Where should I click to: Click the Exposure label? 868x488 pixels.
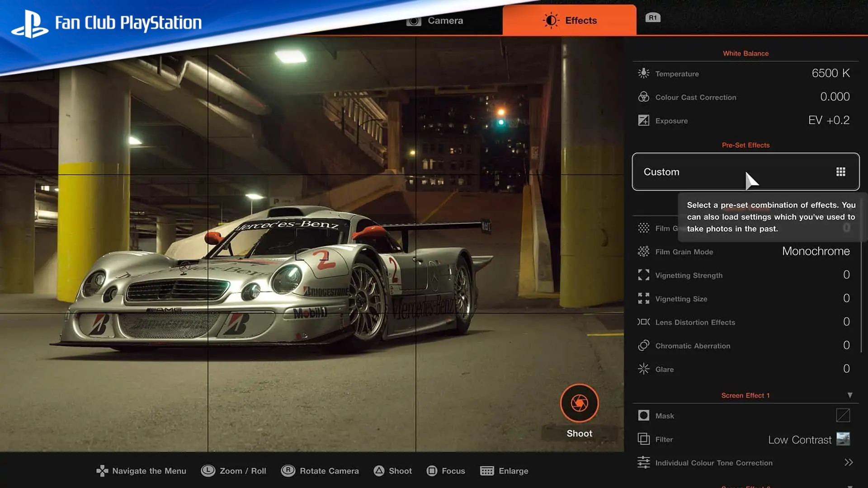point(671,121)
